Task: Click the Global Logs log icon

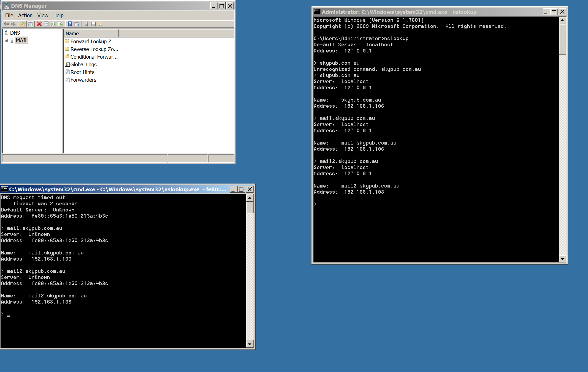Action: coord(67,64)
